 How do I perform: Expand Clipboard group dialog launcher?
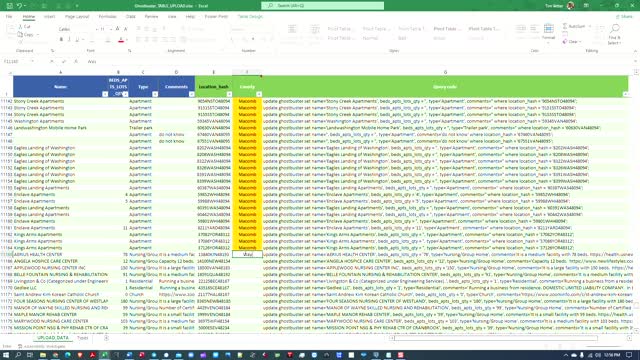click(52, 51)
